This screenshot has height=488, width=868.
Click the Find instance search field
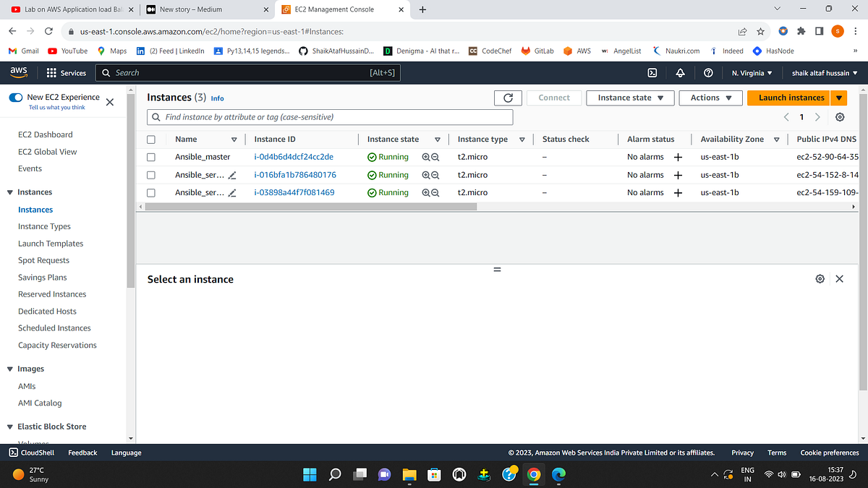point(330,116)
